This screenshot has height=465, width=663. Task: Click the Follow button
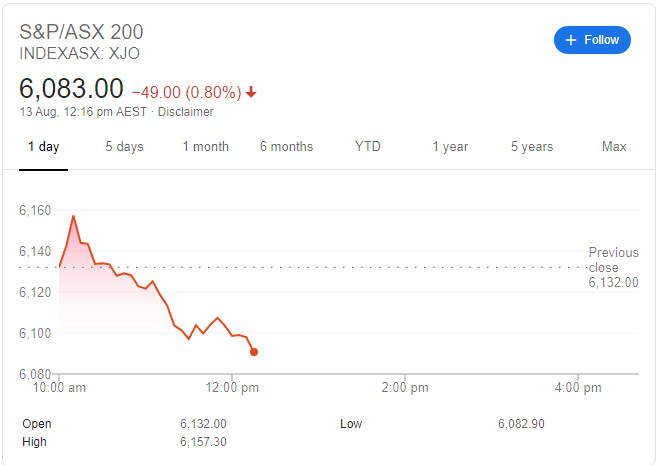[592, 40]
